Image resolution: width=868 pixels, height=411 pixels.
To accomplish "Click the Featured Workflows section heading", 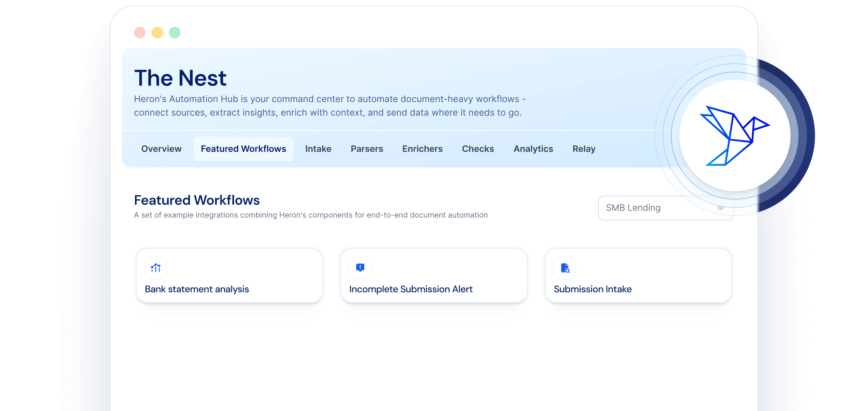I will [x=197, y=200].
